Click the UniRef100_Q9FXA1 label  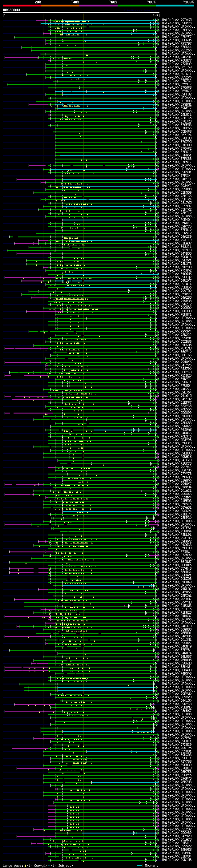click(177, 596)
